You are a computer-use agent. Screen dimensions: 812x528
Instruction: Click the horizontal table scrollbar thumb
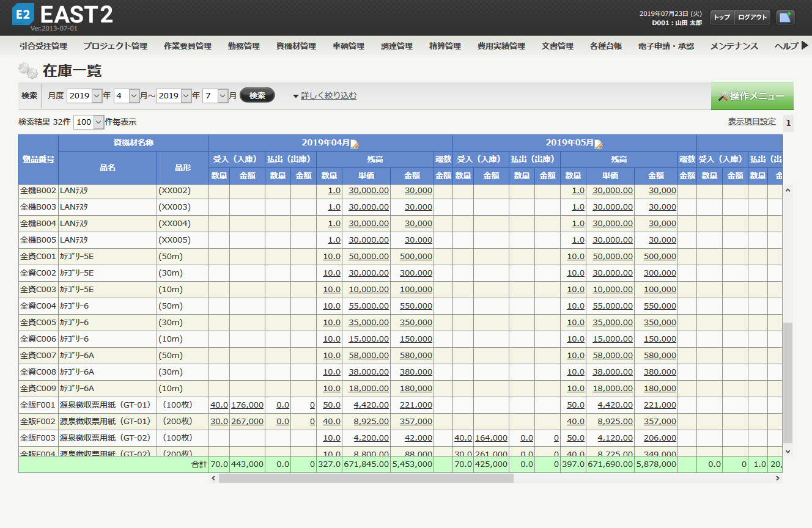click(x=366, y=479)
